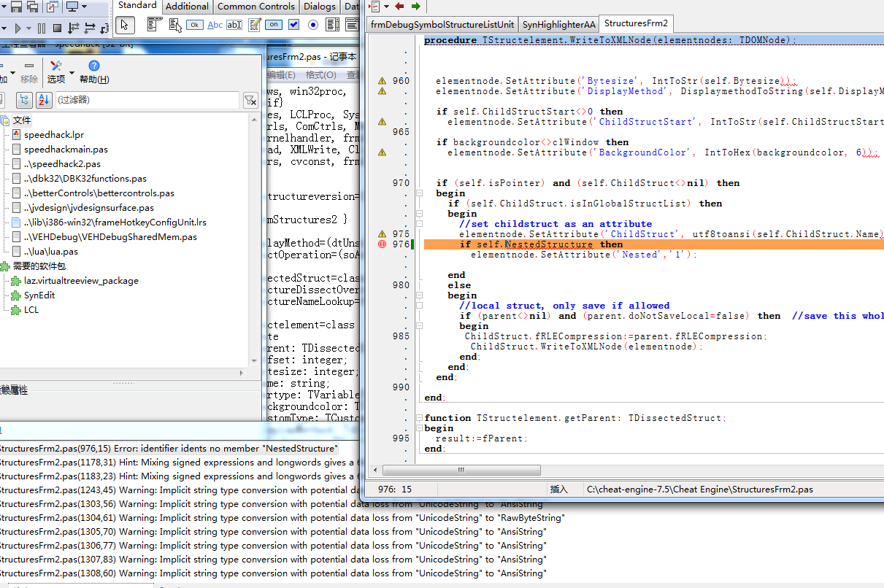Choose the TMemo component icon
This screenshot has width=884, height=588.
(x=255, y=25)
